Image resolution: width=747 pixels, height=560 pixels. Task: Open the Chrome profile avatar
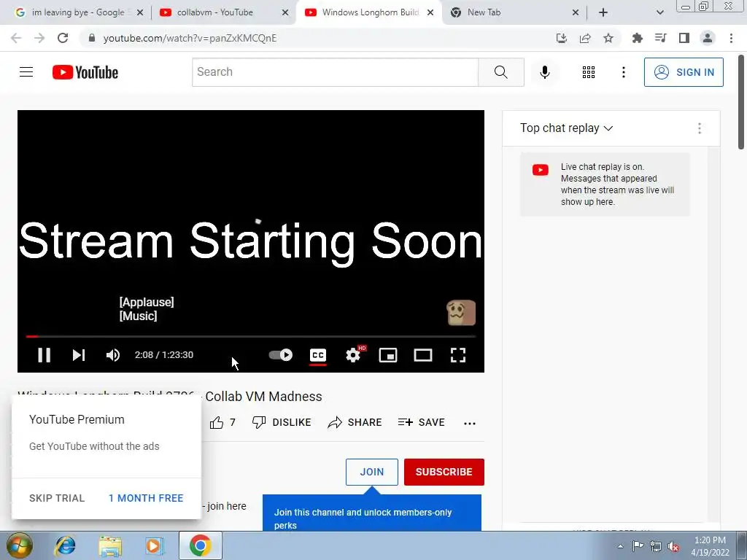tap(708, 38)
